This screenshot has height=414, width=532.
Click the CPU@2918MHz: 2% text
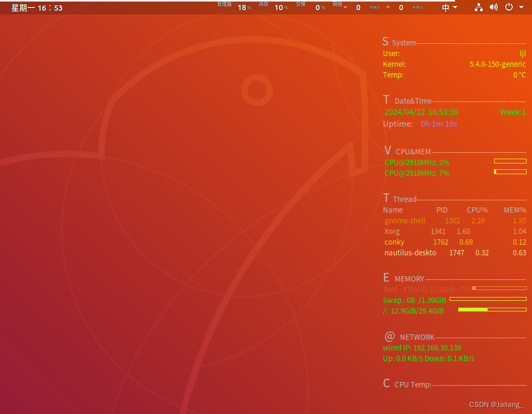click(417, 162)
